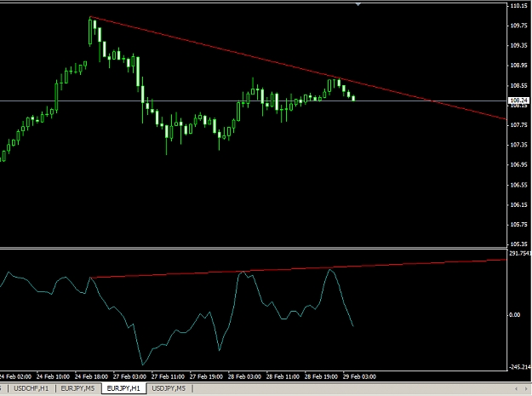This screenshot has height=396, width=532.
Task: Click the 27 Feb 11:00 time label
Action: (168, 376)
